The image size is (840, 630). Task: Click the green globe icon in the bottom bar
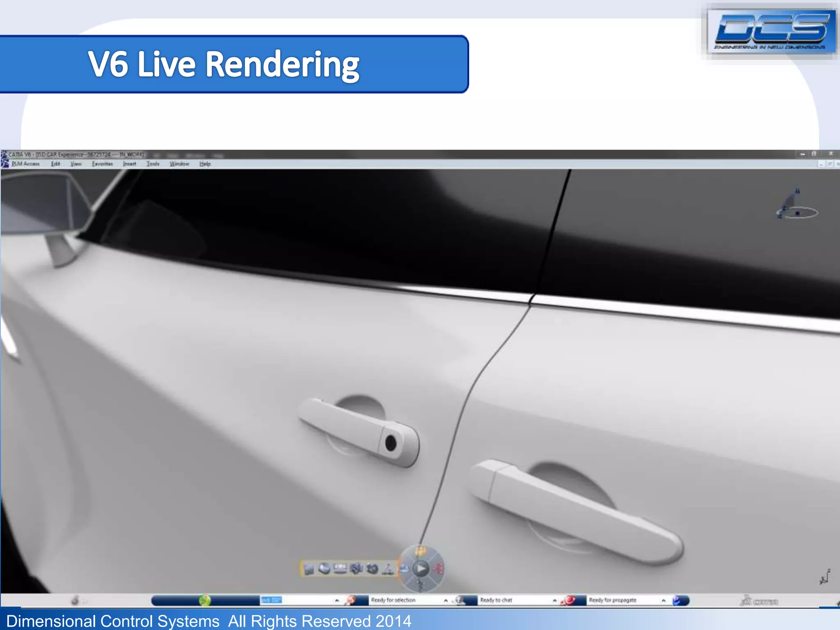[x=205, y=600]
